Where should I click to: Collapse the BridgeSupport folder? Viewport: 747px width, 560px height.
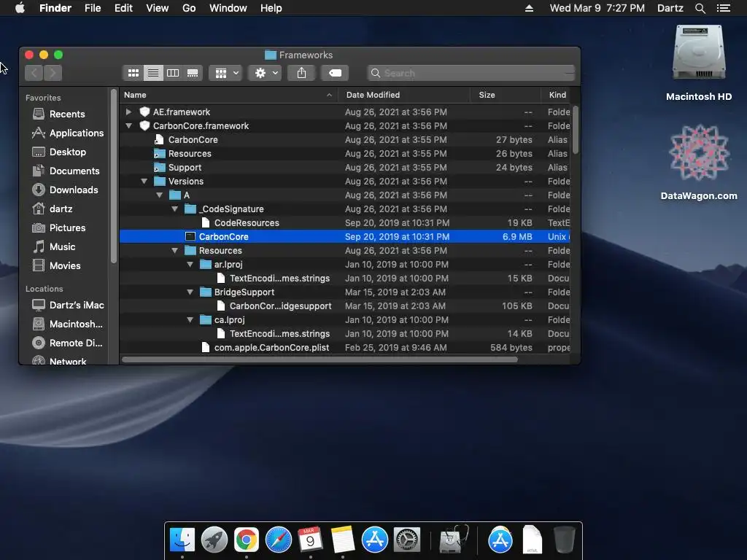190,292
